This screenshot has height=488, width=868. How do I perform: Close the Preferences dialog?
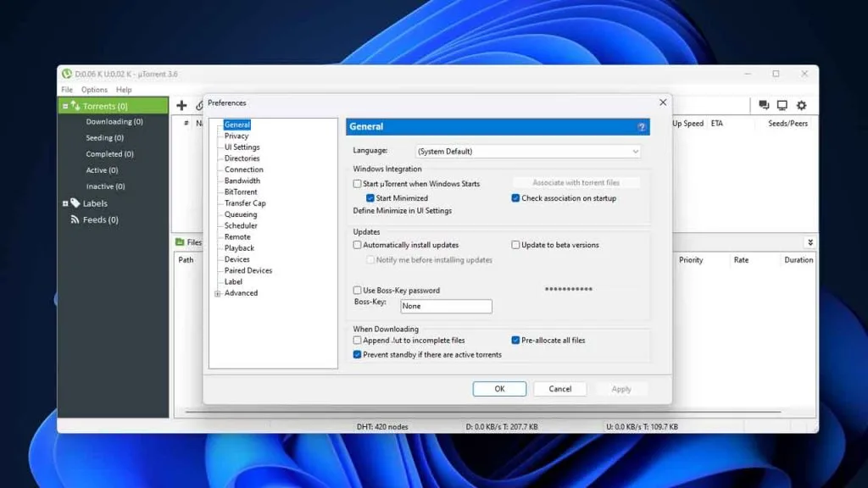coord(663,103)
